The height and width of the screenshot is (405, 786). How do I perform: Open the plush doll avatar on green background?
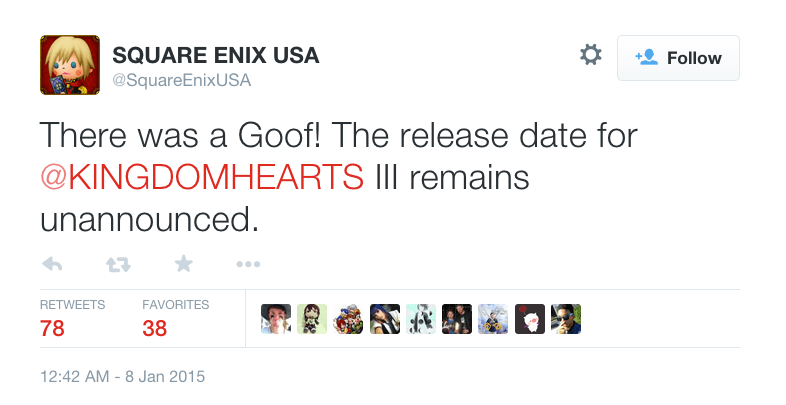(x=312, y=319)
